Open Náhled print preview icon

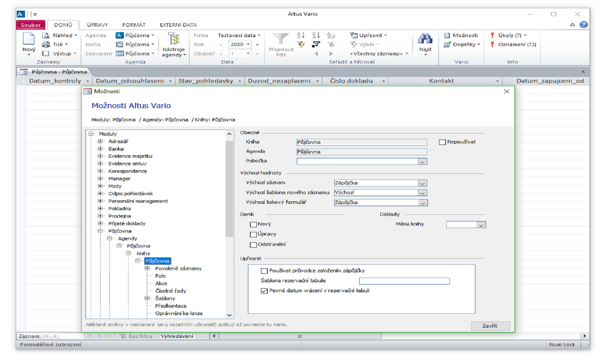46,35
